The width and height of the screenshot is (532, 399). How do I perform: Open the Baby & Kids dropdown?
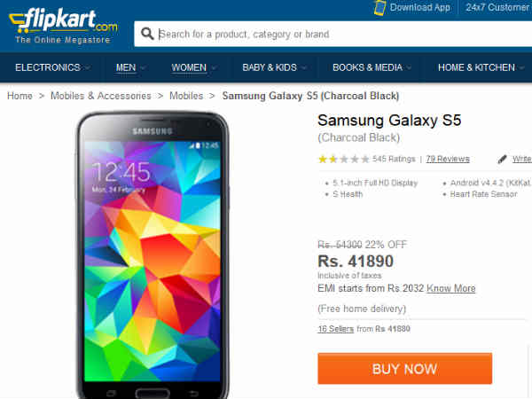274,67
